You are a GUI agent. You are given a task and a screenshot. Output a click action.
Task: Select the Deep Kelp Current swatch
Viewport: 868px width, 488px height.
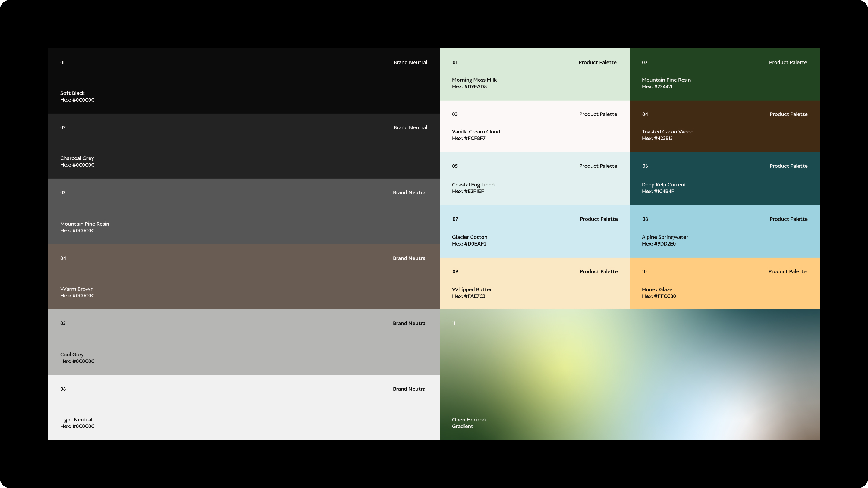click(725, 179)
